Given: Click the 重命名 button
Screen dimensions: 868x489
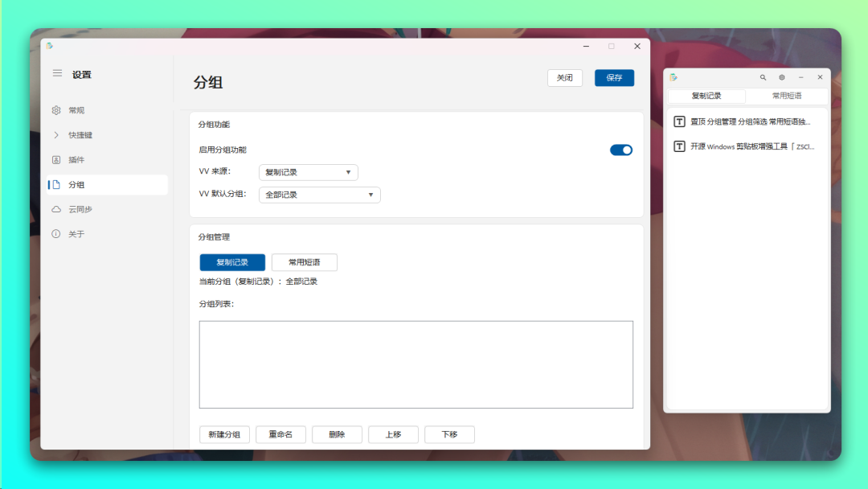Looking at the screenshot, I should tap(280, 434).
